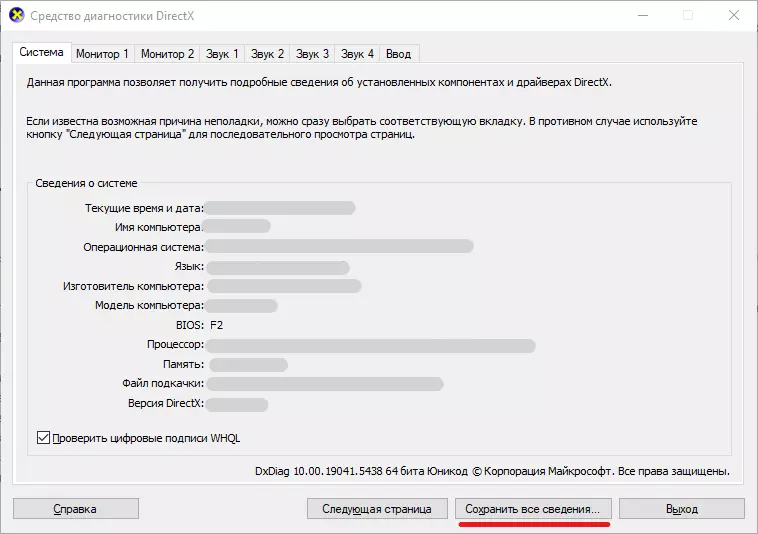Open the Ввод tab
The image size is (758, 534).
pyautogui.click(x=399, y=54)
